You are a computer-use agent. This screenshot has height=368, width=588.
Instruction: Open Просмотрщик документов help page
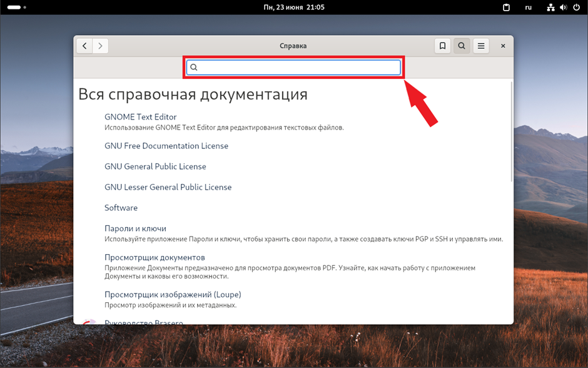point(155,257)
